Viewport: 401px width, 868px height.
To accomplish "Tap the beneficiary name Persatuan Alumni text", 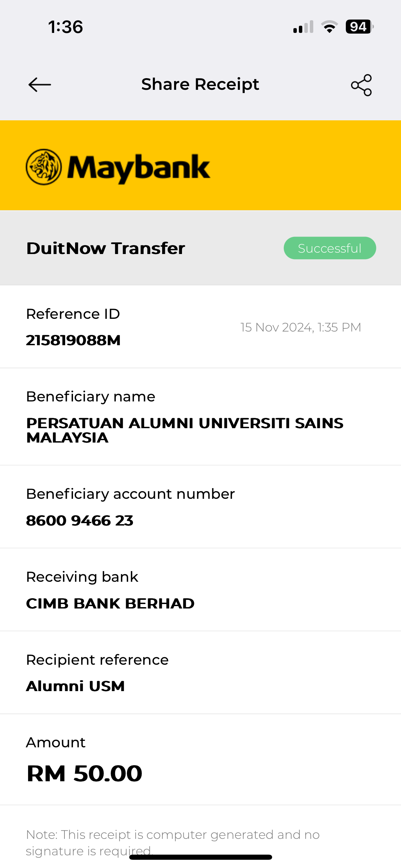I will (x=185, y=430).
